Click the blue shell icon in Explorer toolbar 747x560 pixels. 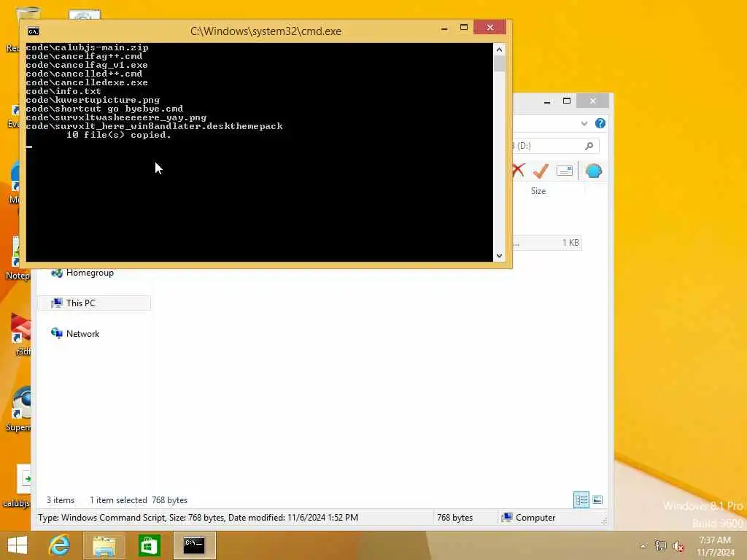pyautogui.click(x=594, y=171)
